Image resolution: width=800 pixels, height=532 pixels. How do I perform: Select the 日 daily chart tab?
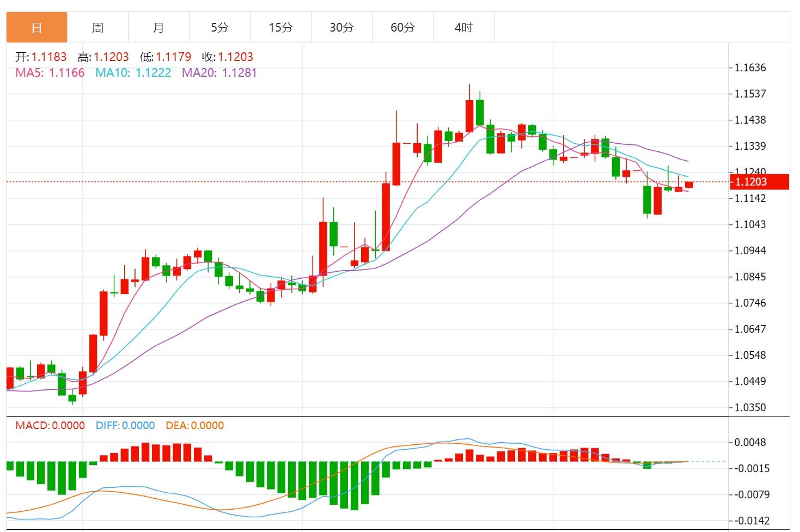click(36, 27)
